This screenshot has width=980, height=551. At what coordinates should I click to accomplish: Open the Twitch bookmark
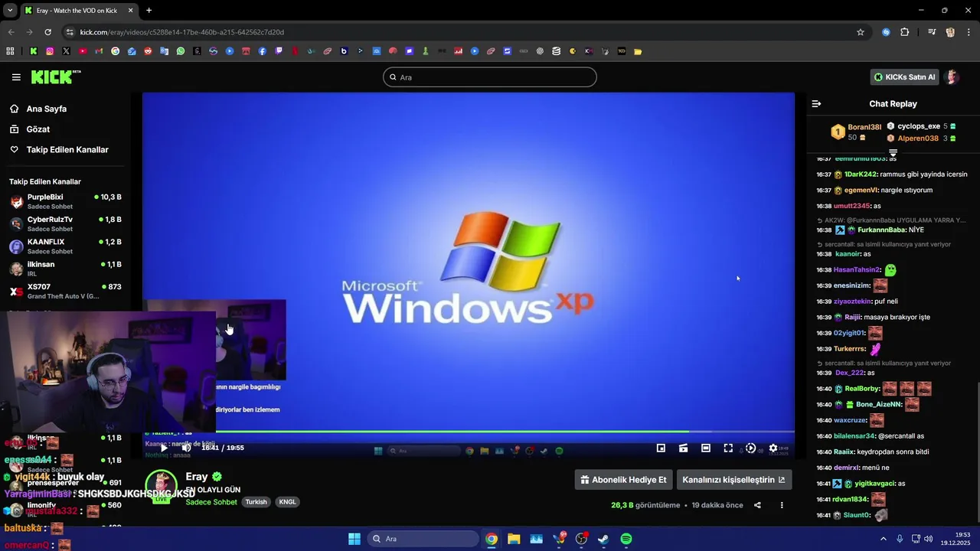(279, 51)
